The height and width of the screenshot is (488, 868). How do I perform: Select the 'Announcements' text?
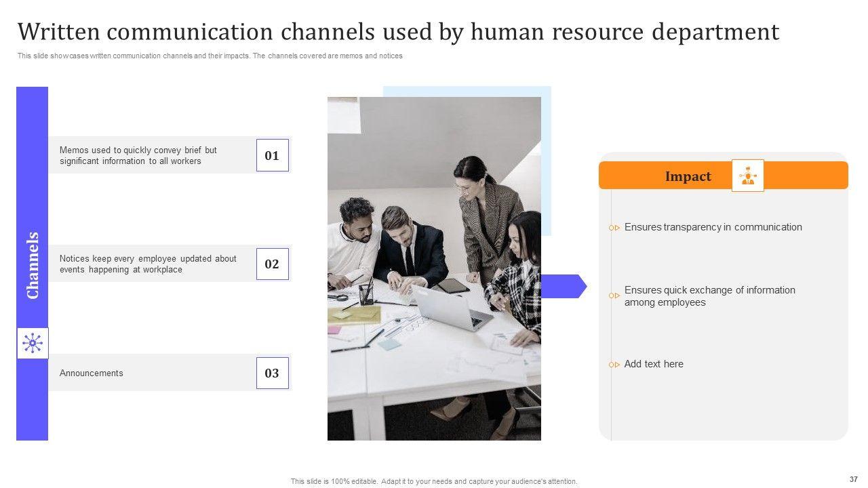[92, 373]
